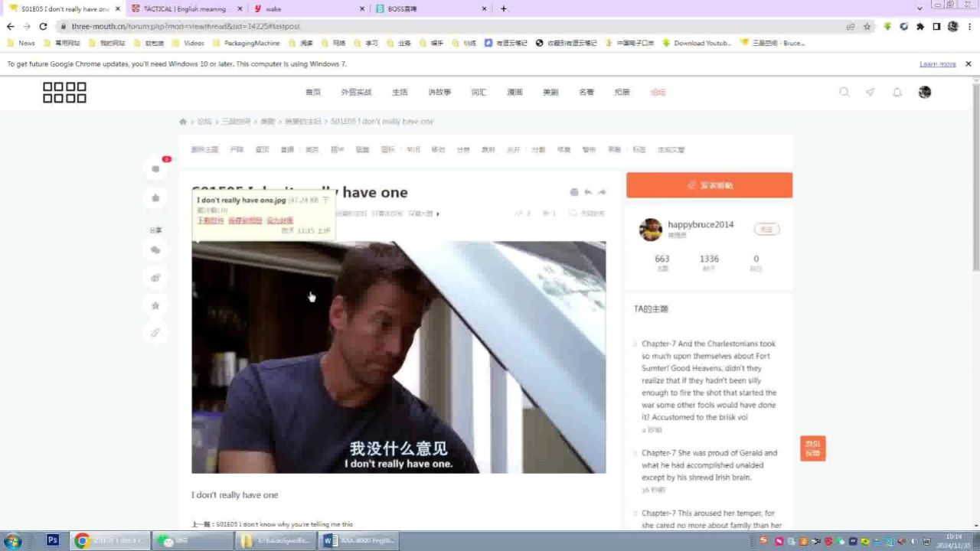Click the paper-plane message icon in header
The height and width of the screenshot is (551, 980).
tap(871, 92)
